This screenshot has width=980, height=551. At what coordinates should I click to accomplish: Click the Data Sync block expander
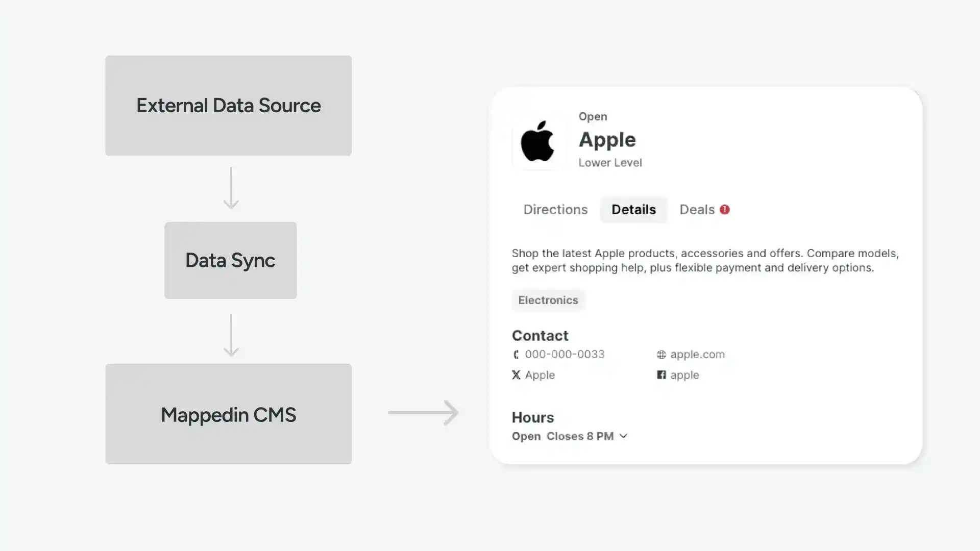pos(230,260)
